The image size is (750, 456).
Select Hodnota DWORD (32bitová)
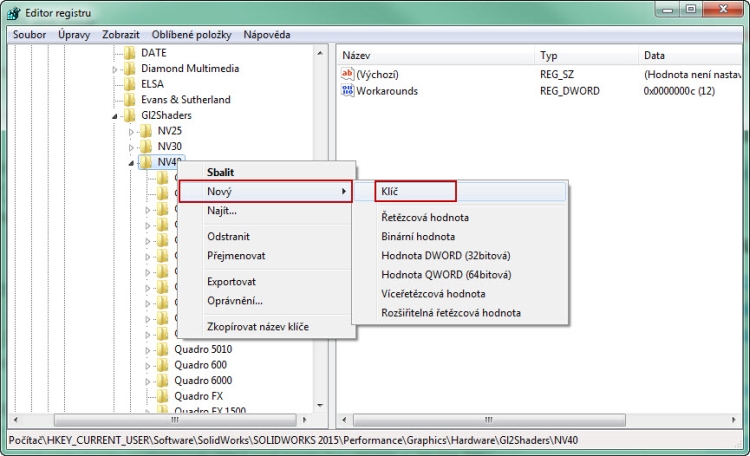[x=460, y=256]
